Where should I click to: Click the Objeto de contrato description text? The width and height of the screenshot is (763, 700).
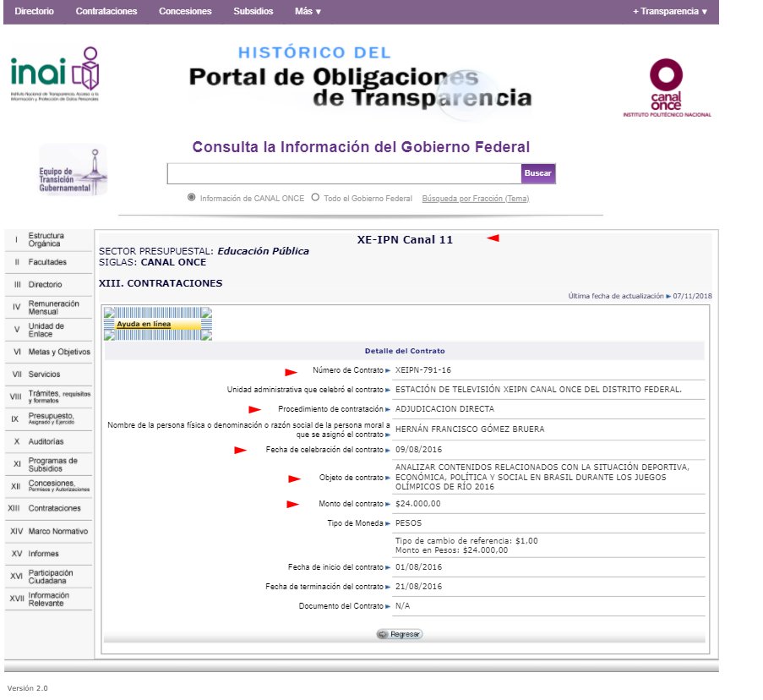[542, 477]
